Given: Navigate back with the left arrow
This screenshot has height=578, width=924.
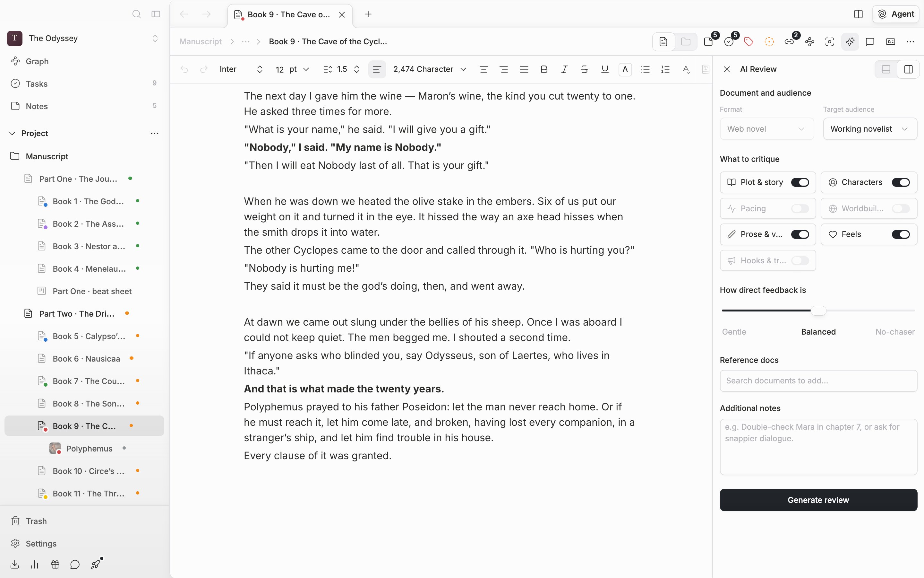Looking at the screenshot, I should (184, 14).
